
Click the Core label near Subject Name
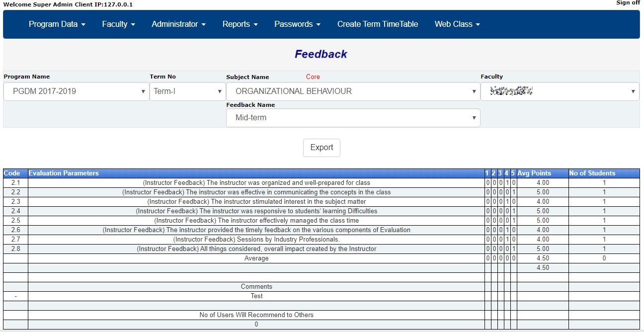pyautogui.click(x=313, y=77)
